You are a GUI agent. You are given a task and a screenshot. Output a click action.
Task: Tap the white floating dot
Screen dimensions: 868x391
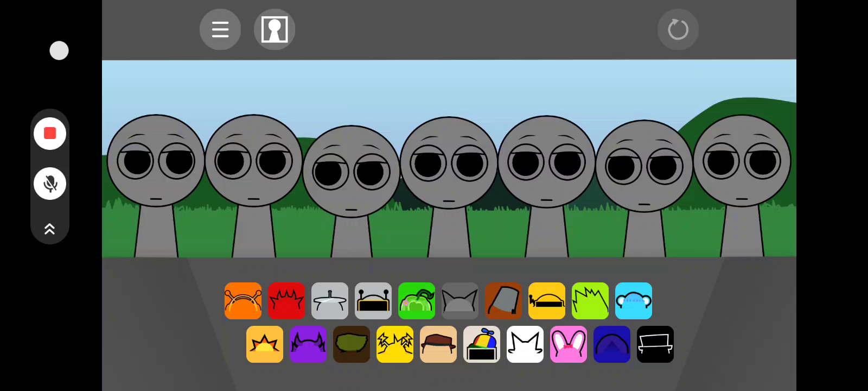click(59, 51)
